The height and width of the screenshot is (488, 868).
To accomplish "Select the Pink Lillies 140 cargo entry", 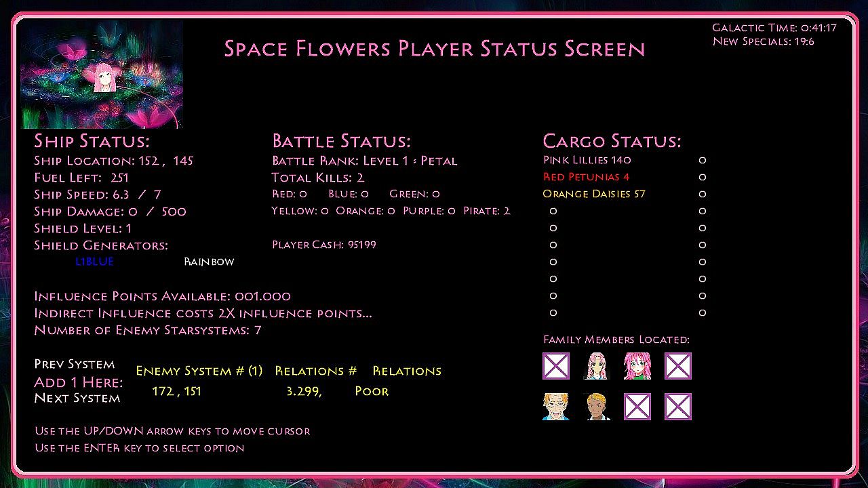I will coord(587,160).
